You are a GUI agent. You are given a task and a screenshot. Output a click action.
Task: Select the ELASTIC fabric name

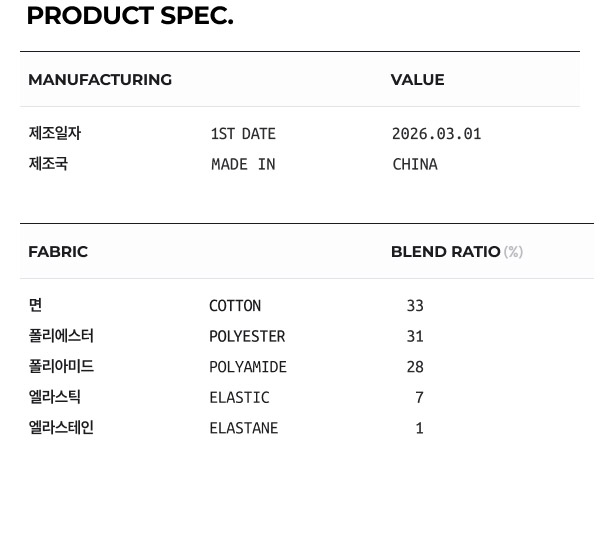point(240,398)
